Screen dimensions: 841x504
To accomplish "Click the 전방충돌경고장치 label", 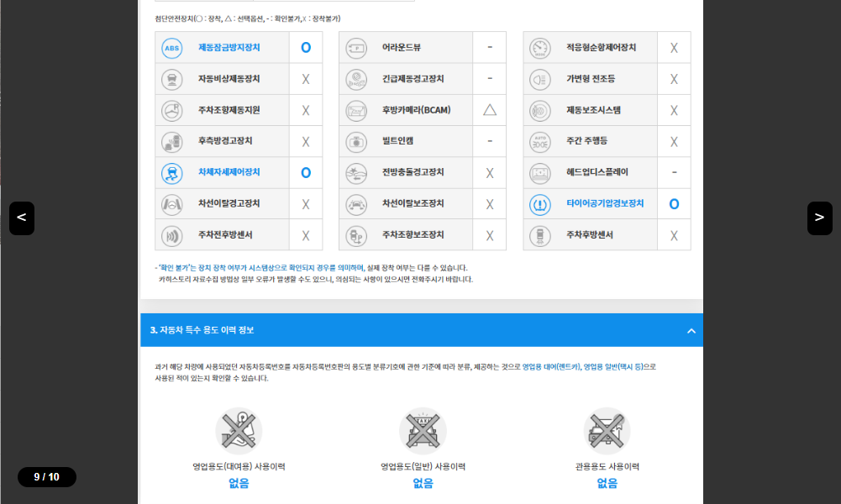I will coord(413,172).
